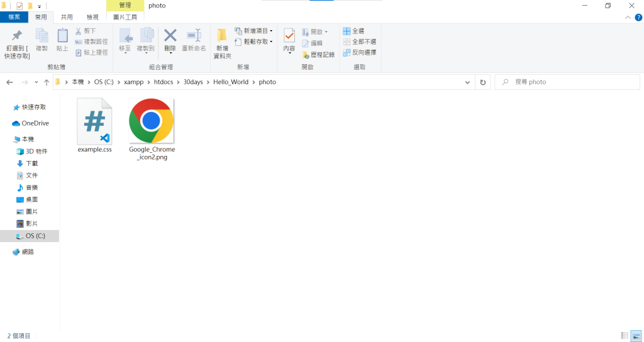Open the 移至 dropdown arrow
The image size is (644, 342).
pos(125,53)
